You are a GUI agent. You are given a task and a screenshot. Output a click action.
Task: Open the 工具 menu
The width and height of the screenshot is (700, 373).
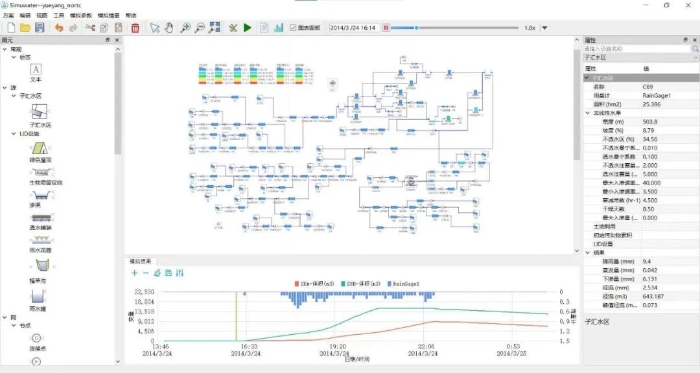click(58, 15)
